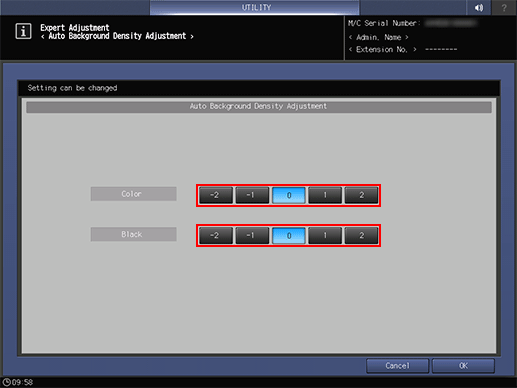Confirm settings with the OK button
The height and width of the screenshot is (388, 517).
pyautogui.click(x=463, y=366)
